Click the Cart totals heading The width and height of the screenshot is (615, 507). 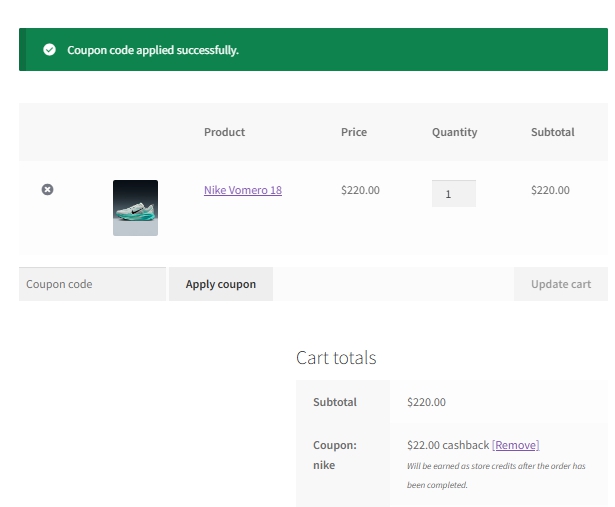[x=336, y=358]
